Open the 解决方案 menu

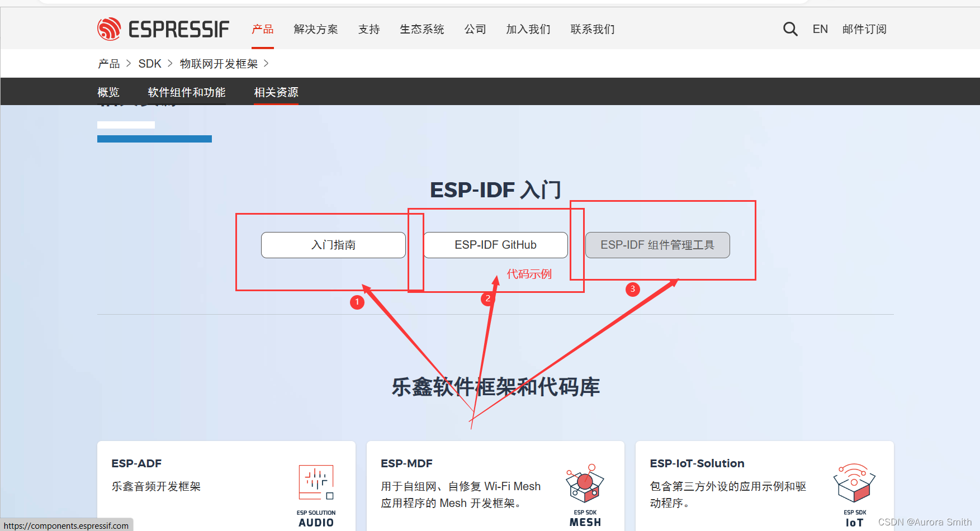point(316,29)
